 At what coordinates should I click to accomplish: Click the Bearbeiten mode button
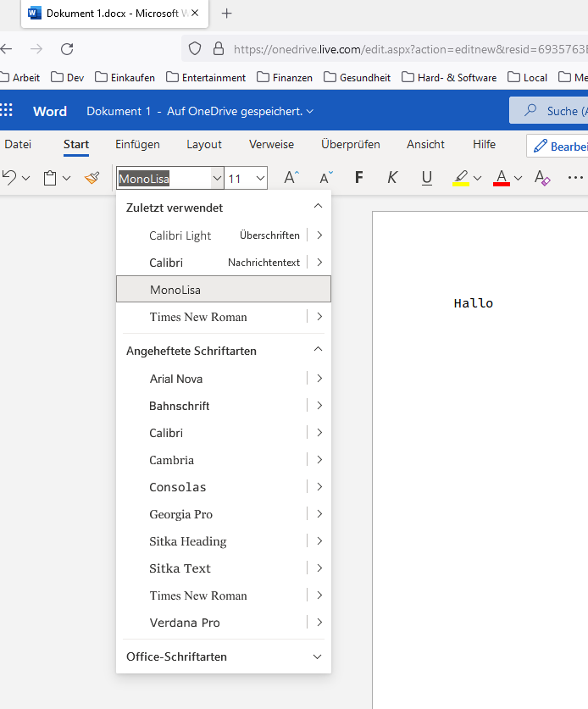[557, 146]
